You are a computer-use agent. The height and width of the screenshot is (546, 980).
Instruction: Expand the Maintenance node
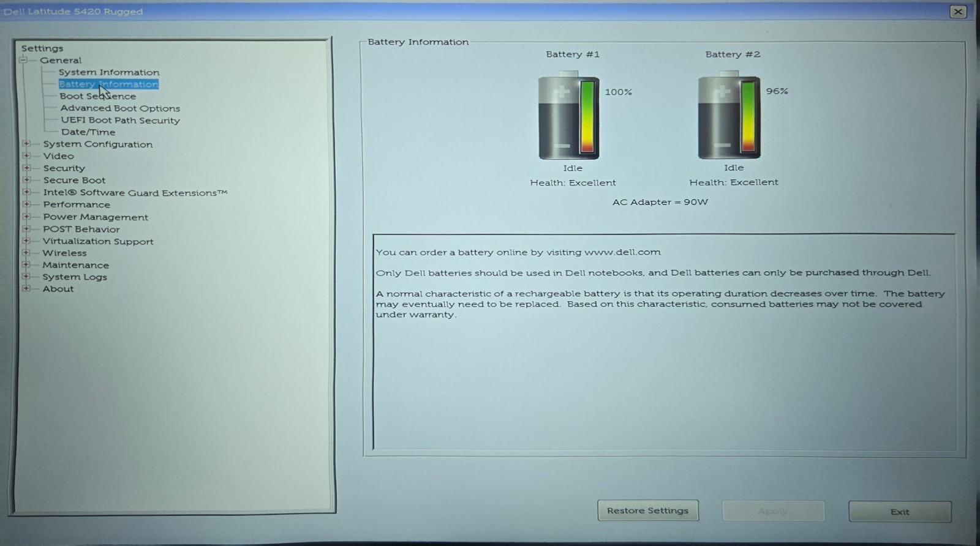[x=26, y=264]
